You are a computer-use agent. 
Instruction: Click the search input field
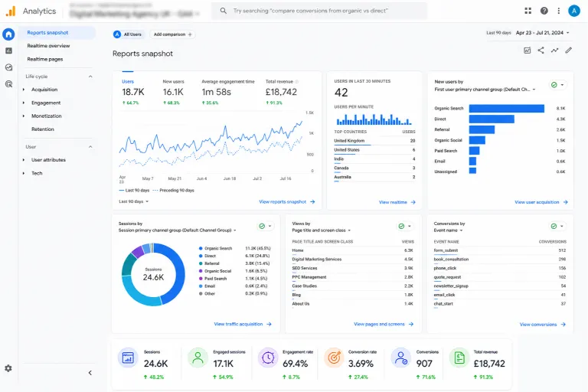[x=319, y=11]
